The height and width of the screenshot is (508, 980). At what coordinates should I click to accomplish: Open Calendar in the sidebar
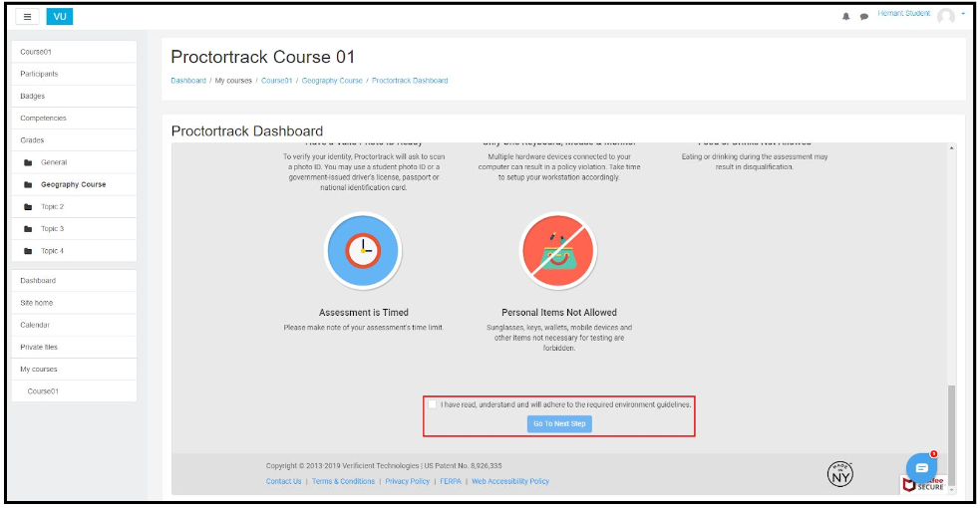pos(74,325)
